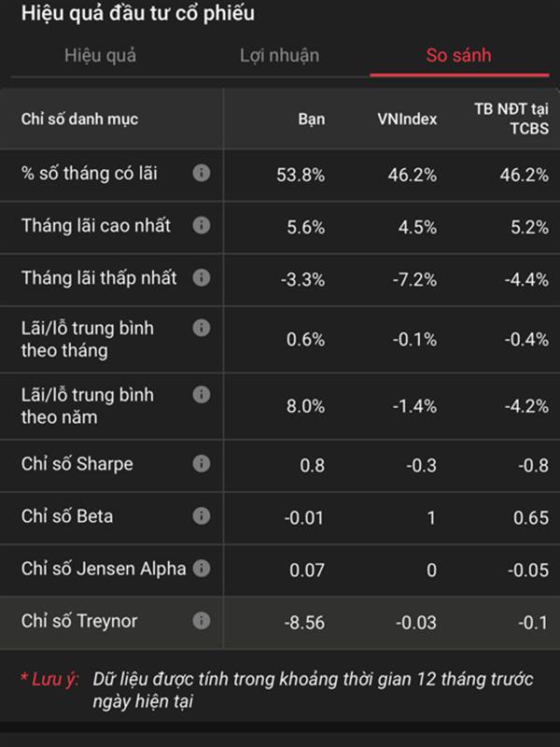Open the Lợi nhuận tab

click(x=279, y=55)
